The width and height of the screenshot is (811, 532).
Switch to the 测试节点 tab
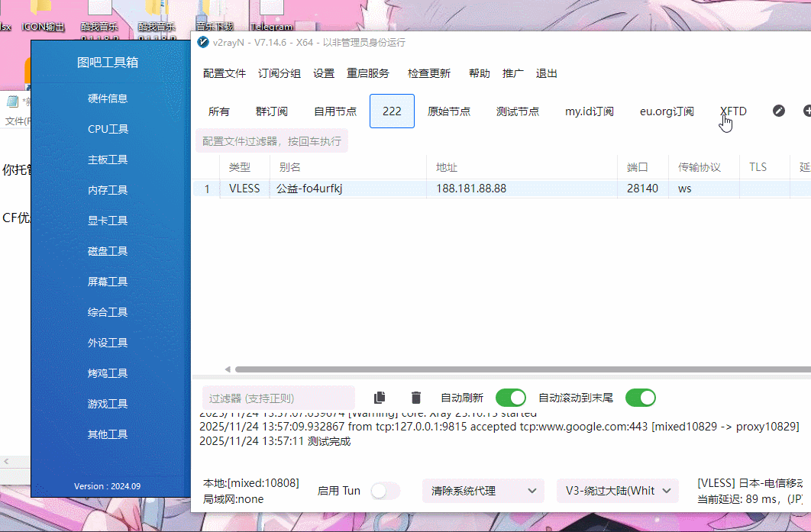(517, 111)
